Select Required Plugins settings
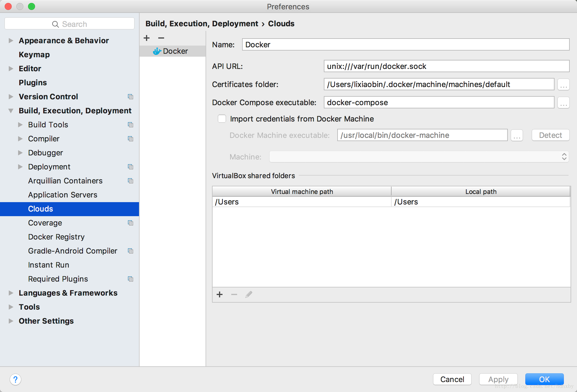 [58, 279]
